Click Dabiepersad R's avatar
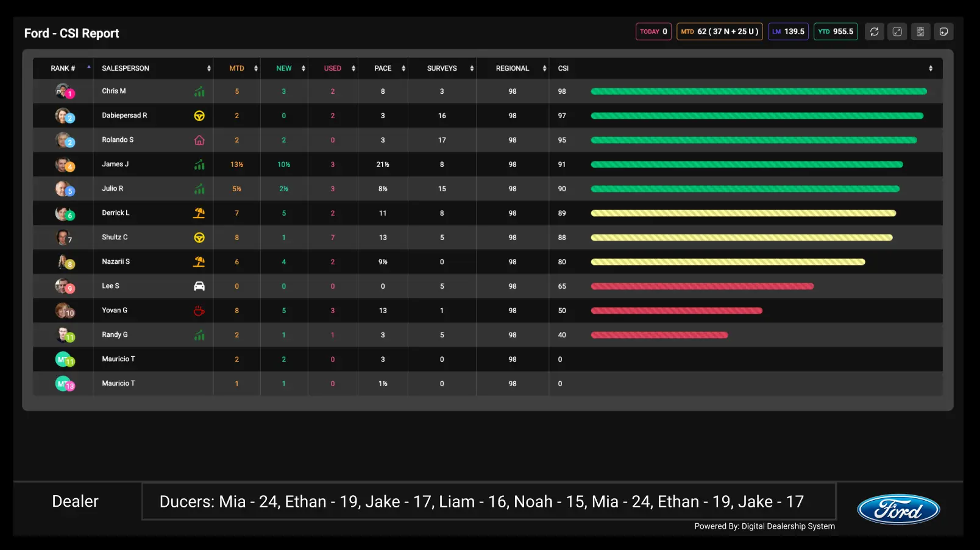Image resolution: width=980 pixels, height=550 pixels. coord(64,116)
